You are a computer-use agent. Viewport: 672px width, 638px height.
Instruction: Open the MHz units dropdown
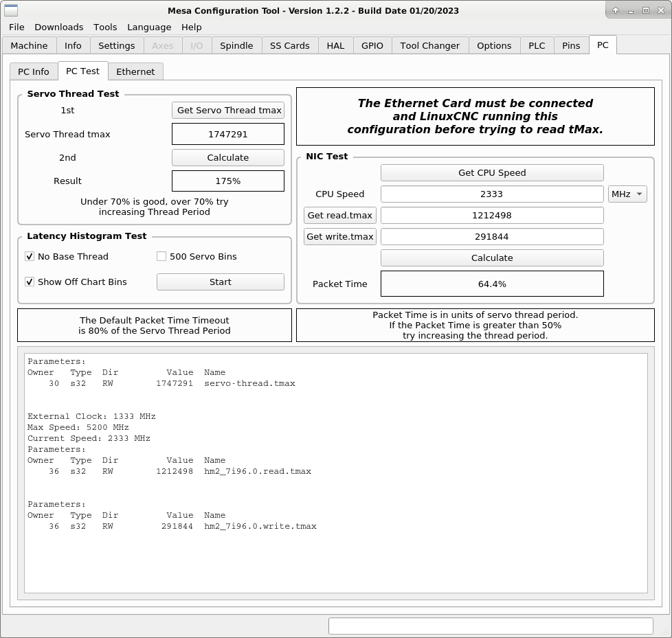click(627, 194)
